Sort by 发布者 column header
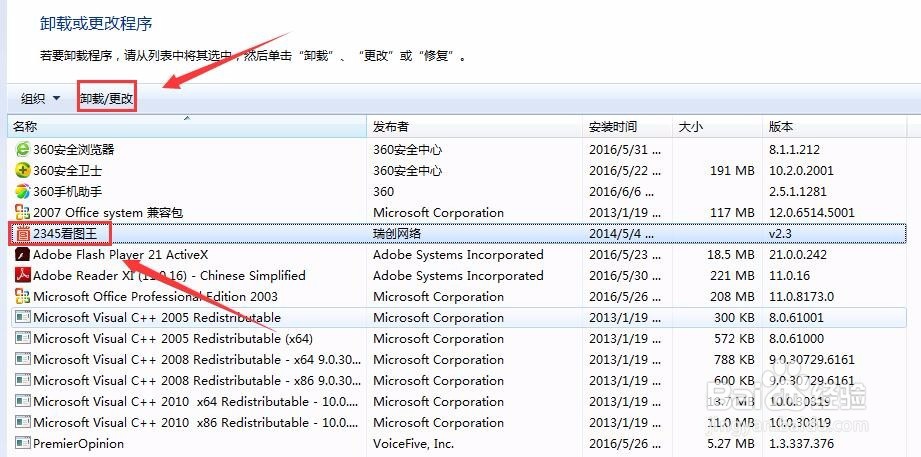 pyautogui.click(x=475, y=127)
